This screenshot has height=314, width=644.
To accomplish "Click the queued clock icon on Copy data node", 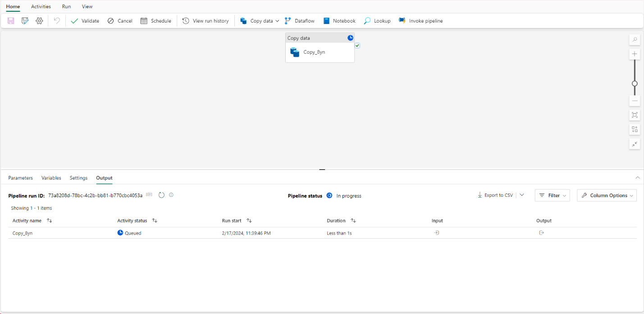I will (351, 38).
